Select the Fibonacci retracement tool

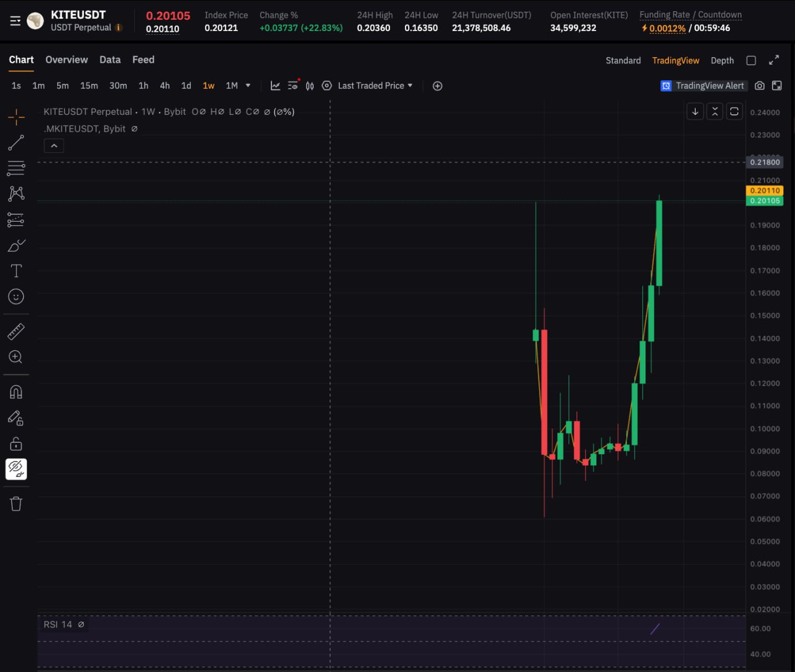pyautogui.click(x=16, y=168)
